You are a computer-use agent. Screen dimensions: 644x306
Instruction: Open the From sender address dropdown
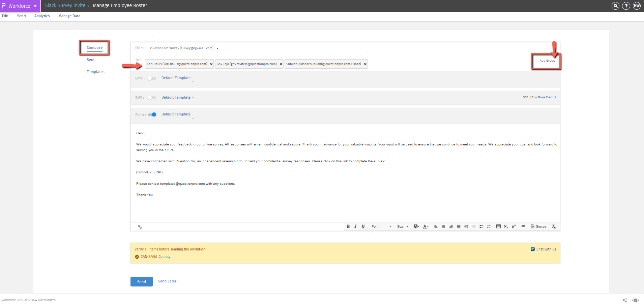coord(217,48)
